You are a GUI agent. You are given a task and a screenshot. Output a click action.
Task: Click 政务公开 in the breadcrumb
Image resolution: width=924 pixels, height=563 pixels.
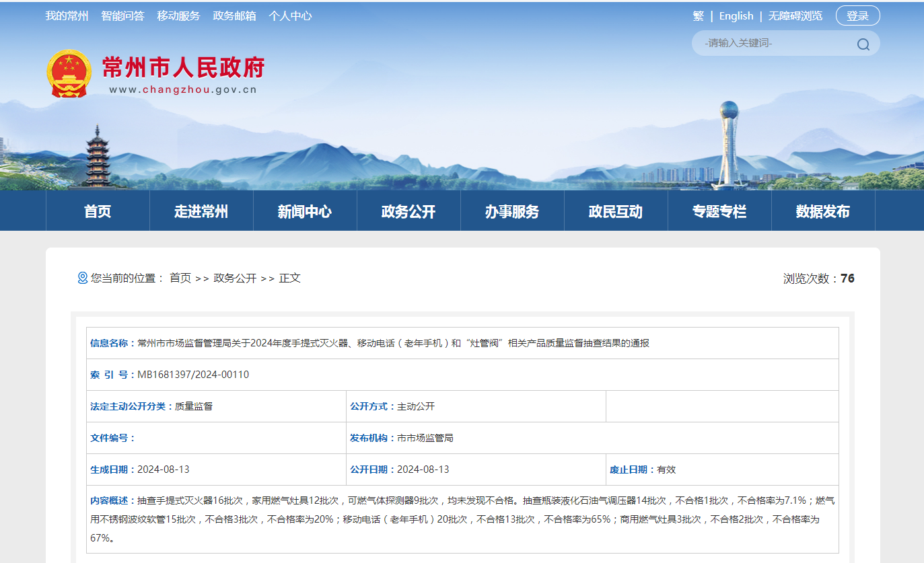(235, 278)
